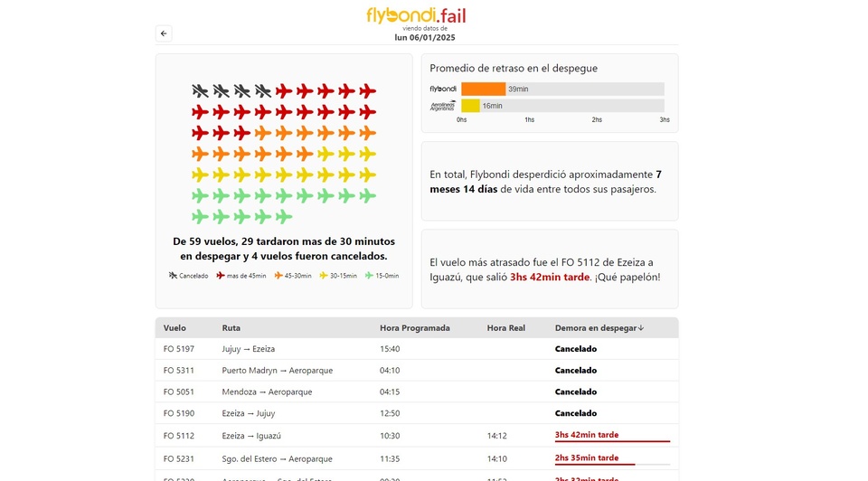Click the first red plane in top row

coord(284,90)
